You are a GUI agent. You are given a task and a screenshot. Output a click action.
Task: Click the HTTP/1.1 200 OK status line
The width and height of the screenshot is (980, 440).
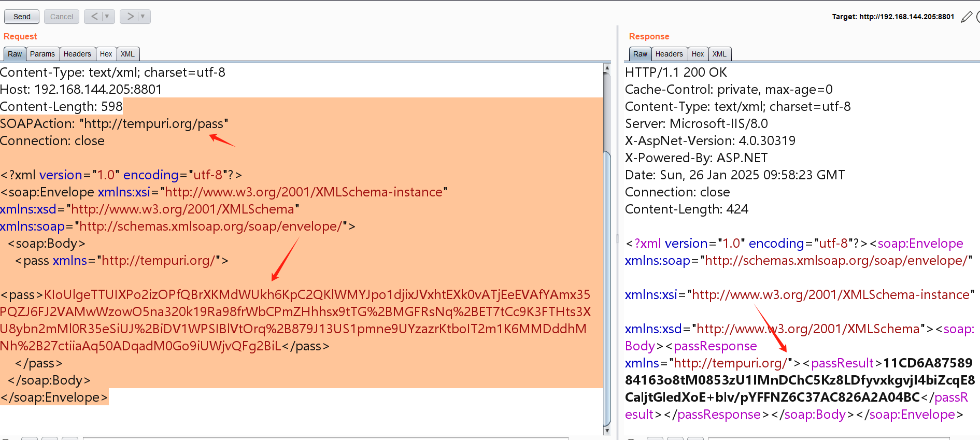(x=676, y=72)
